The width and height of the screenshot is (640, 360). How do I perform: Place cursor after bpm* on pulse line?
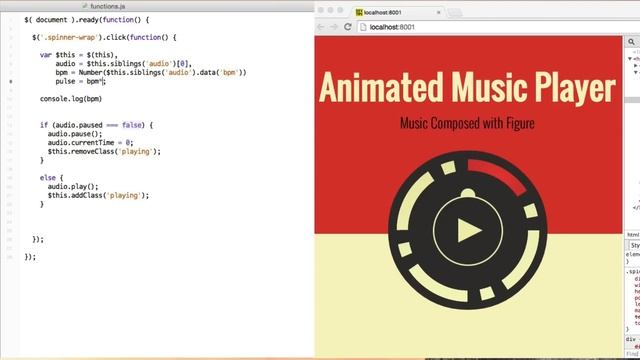pyautogui.click(x=102, y=81)
